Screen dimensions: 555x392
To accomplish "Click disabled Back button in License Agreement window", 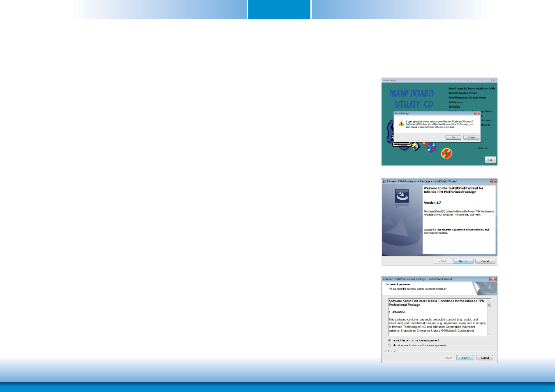I will pos(448,358).
